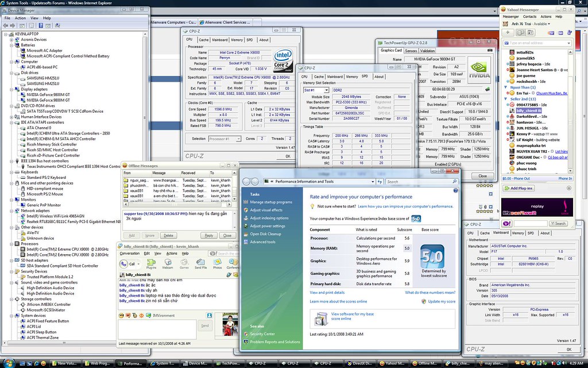Click Delete in the Offline Messages window
This screenshot has width=588, height=368.
pyautogui.click(x=168, y=235)
